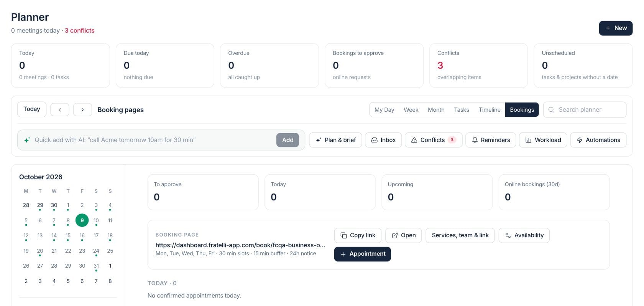Screen dimensions: 644x306
Task: Select the Bookings view tab
Action: pos(522,110)
